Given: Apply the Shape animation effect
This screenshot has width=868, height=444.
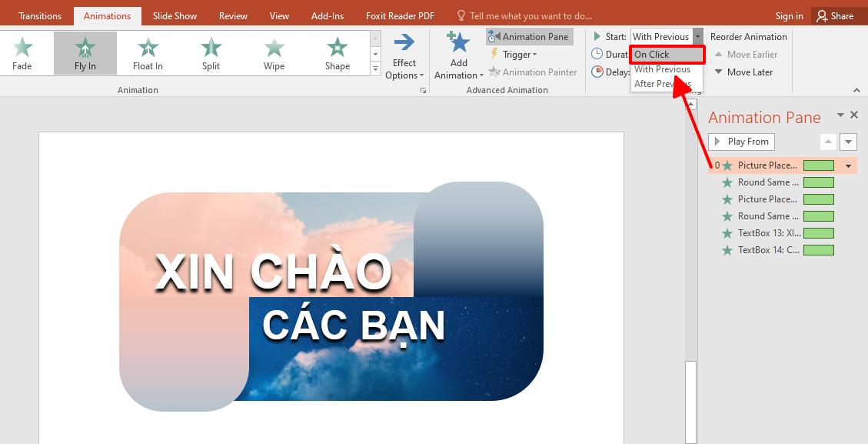Looking at the screenshot, I should [x=337, y=52].
